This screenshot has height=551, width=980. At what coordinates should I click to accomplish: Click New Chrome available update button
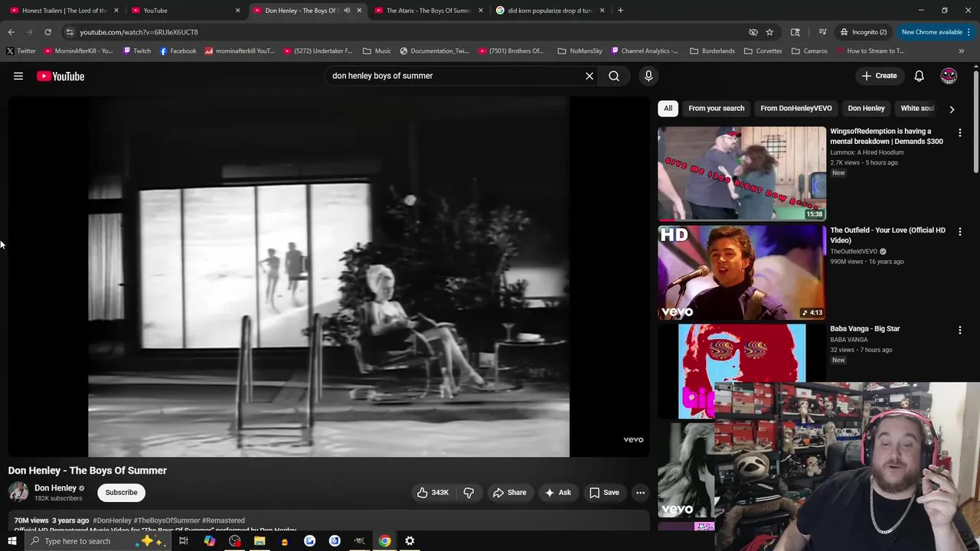[x=936, y=32]
